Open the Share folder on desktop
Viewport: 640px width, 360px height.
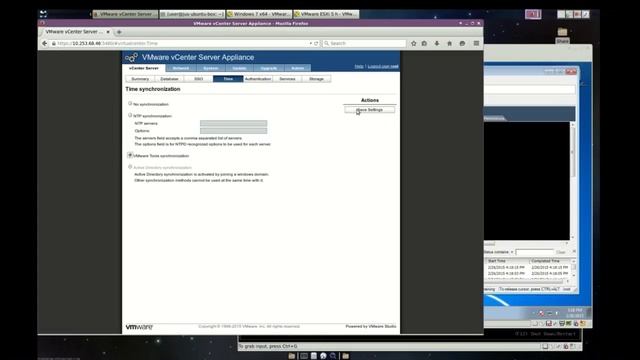(x=562, y=35)
